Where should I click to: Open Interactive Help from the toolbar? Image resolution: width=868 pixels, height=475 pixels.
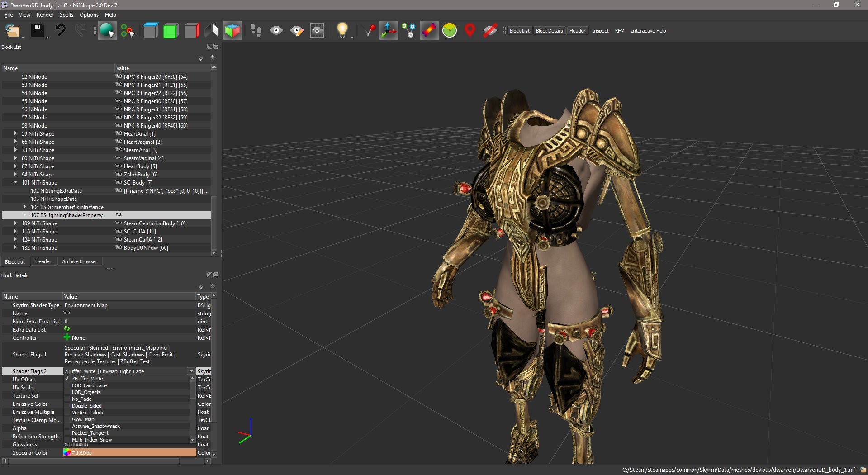click(648, 31)
